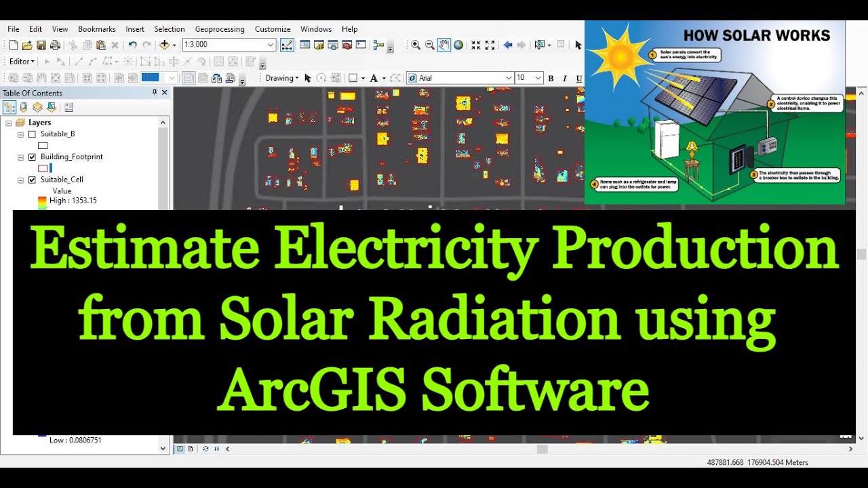
Task: Toggle Layout View button at map bottom
Action: pos(190,449)
